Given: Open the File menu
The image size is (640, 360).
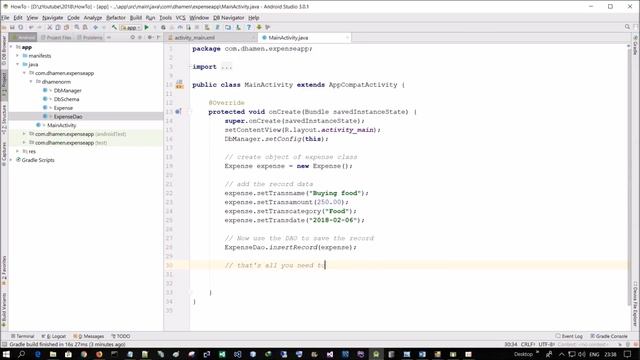Looking at the screenshot, I should coord(5,18).
